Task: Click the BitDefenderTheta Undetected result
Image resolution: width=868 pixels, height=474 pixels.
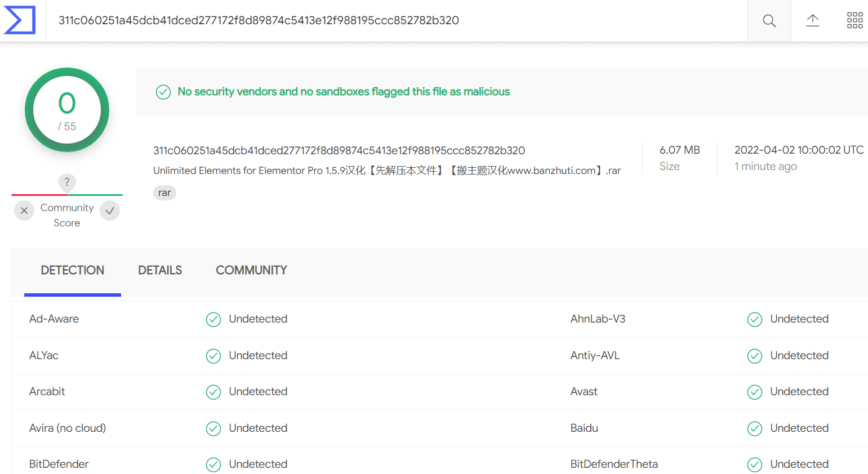Action: coord(799,464)
